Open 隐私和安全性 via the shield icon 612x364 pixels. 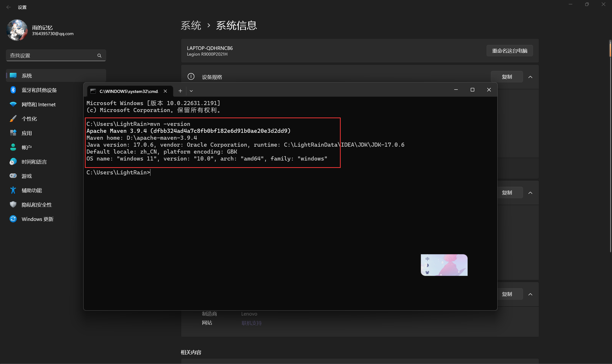click(x=13, y=204)
